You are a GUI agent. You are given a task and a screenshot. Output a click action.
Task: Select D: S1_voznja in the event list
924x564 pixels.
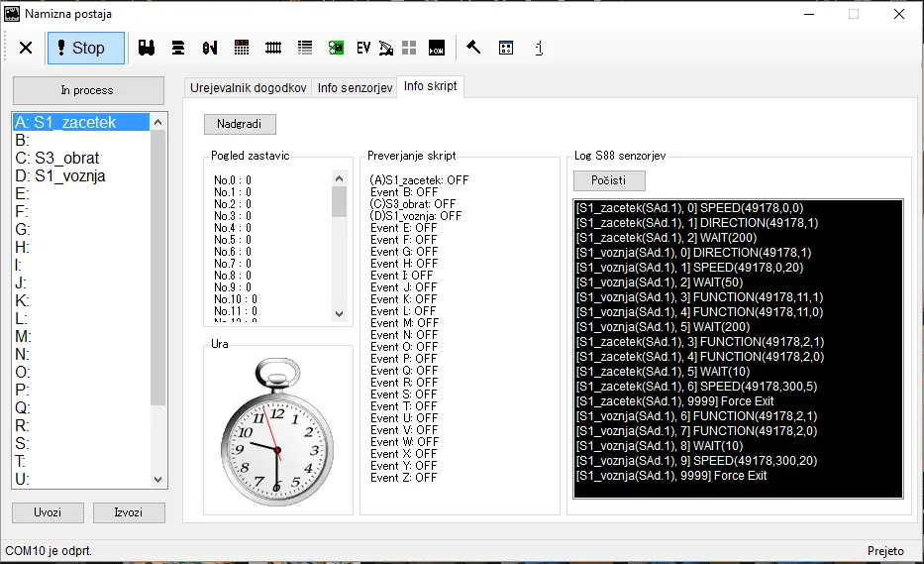[x=60, y=176]
